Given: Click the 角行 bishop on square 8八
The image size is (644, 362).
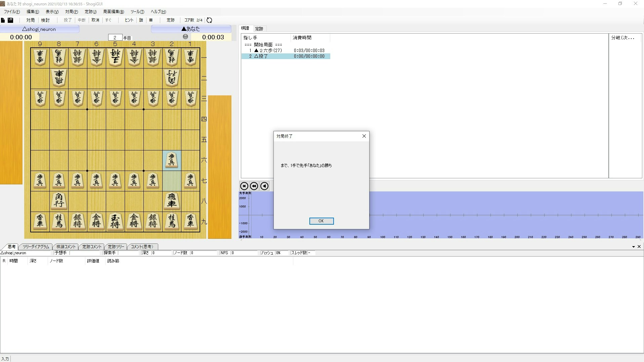Looking at the screenshot, I should click(x=59, y=201).
